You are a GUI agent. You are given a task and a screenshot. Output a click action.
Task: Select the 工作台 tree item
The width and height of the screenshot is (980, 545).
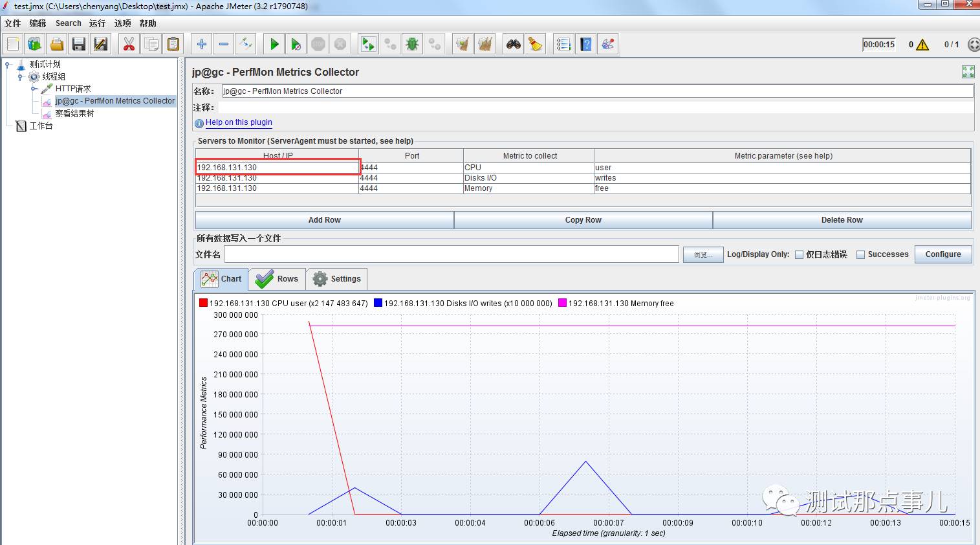41,126
